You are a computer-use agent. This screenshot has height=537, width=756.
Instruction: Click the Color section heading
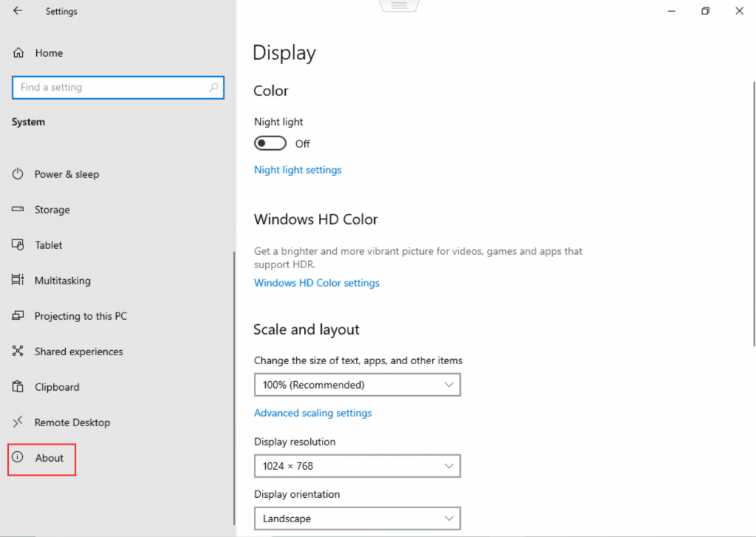point(271,91)
